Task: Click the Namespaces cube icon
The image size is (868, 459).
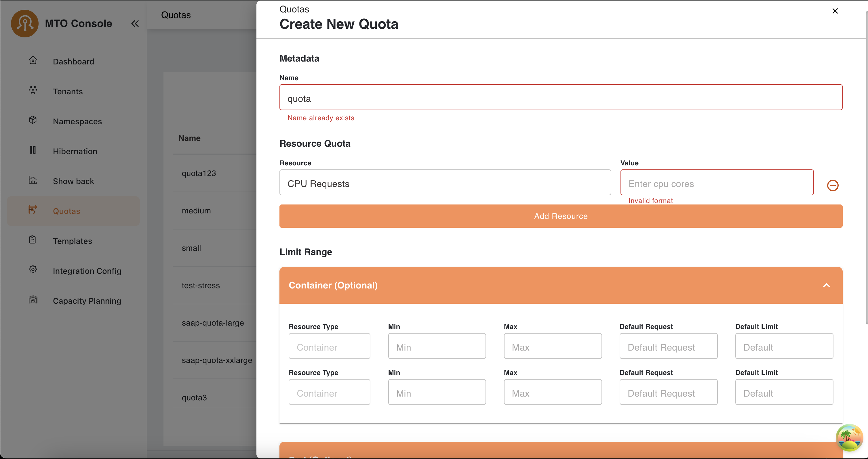Action: [33, 120]
